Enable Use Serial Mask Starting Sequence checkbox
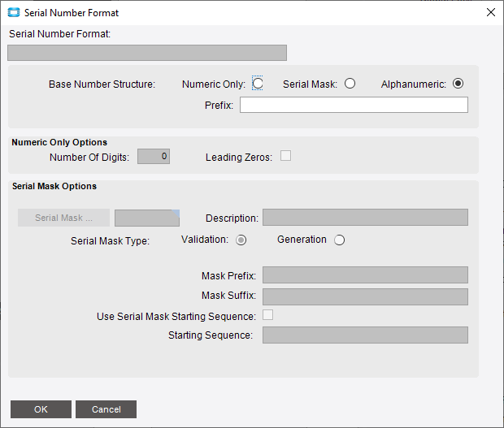Viewport: 504px width, 428px height. click(267, 314)
